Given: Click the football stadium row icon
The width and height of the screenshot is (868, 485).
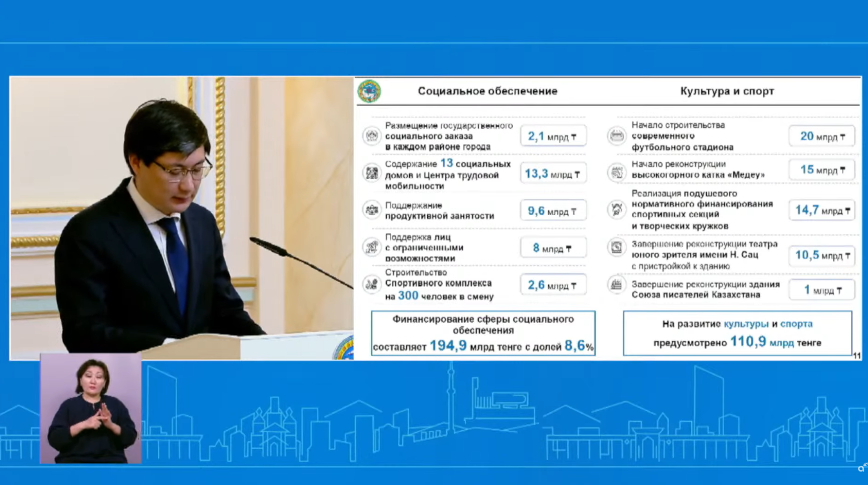Looking at the screenshot, I should [x=616, y=136].
